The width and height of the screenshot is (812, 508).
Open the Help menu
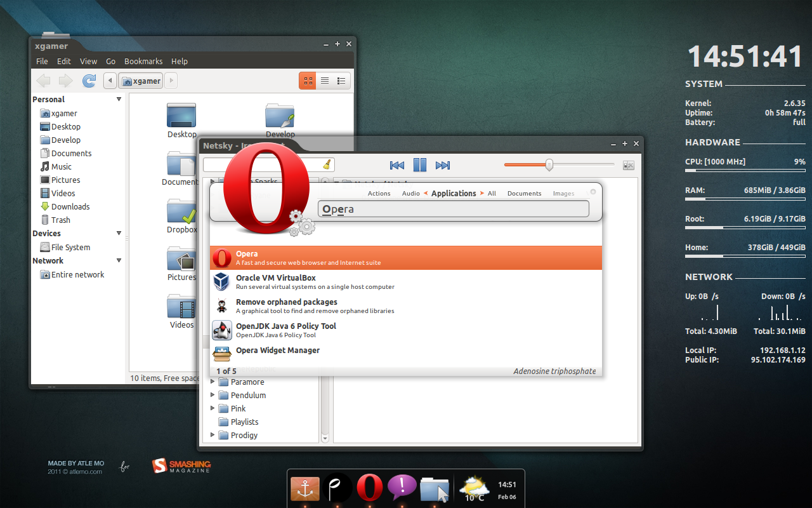point(180,61)
